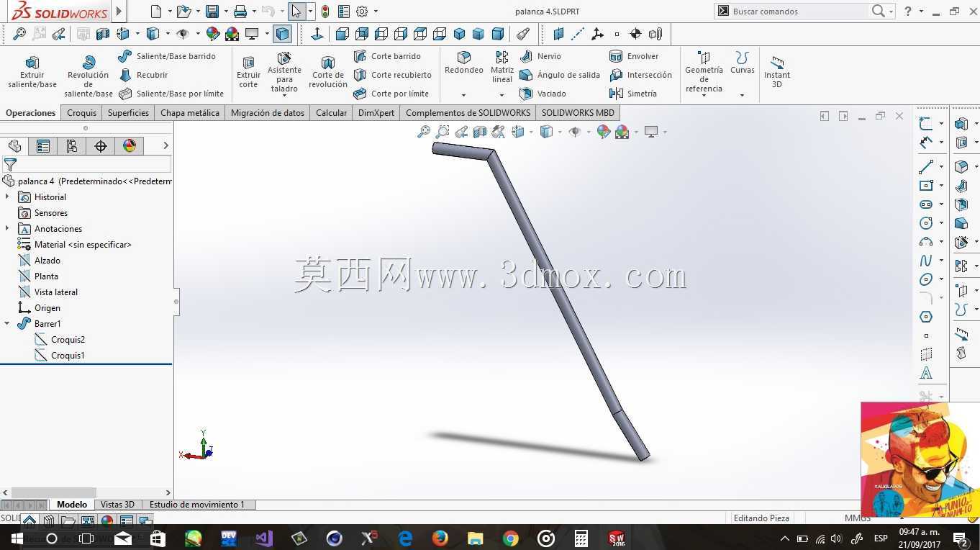
Task: Select the Vaciado shell tool
Action: pos(543,94)
